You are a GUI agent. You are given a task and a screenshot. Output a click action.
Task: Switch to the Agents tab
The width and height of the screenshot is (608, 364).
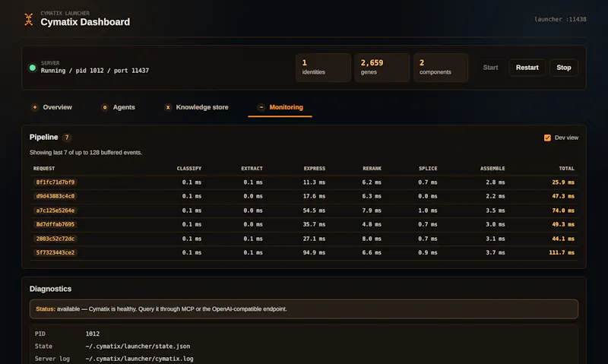click(x=119, y=107)
